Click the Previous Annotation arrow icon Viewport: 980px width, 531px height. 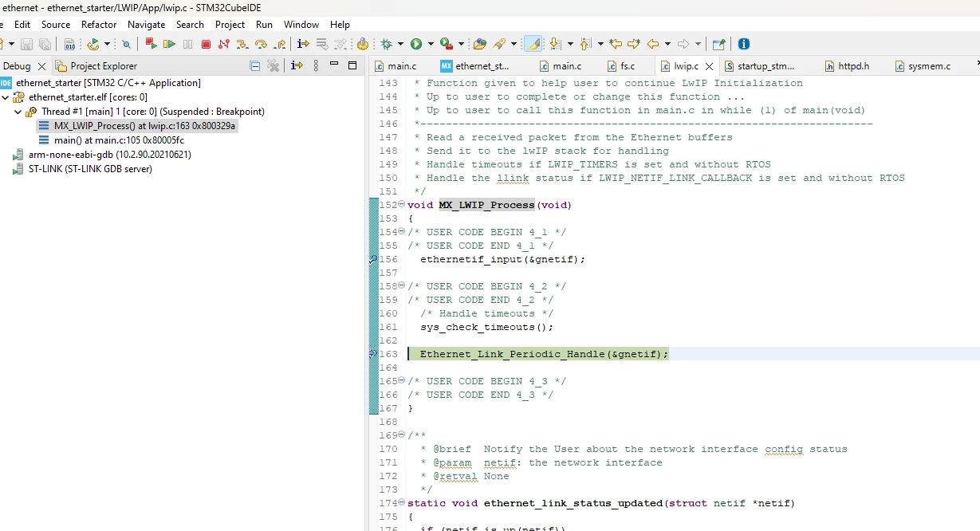(585, 44)
